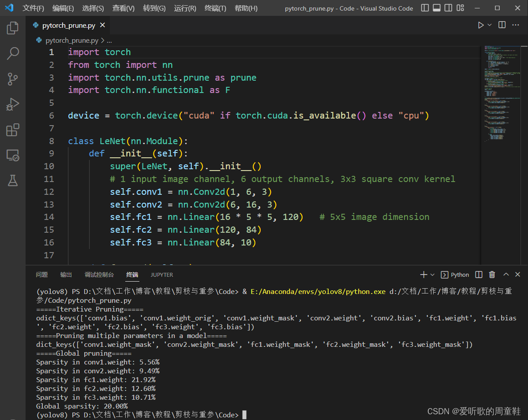Switch to JUPYTER panel tab
Screen dimensions: 528x420
click(x=161, y=275)
